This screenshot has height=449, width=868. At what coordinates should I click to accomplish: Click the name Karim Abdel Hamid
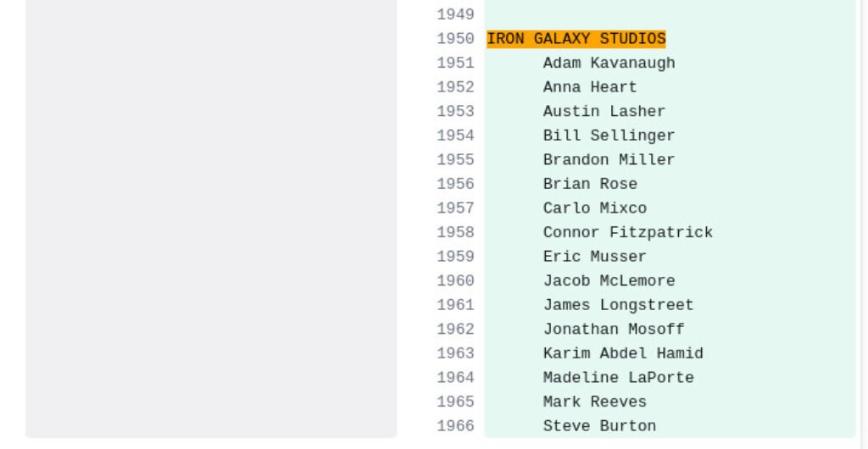[623, 353]
